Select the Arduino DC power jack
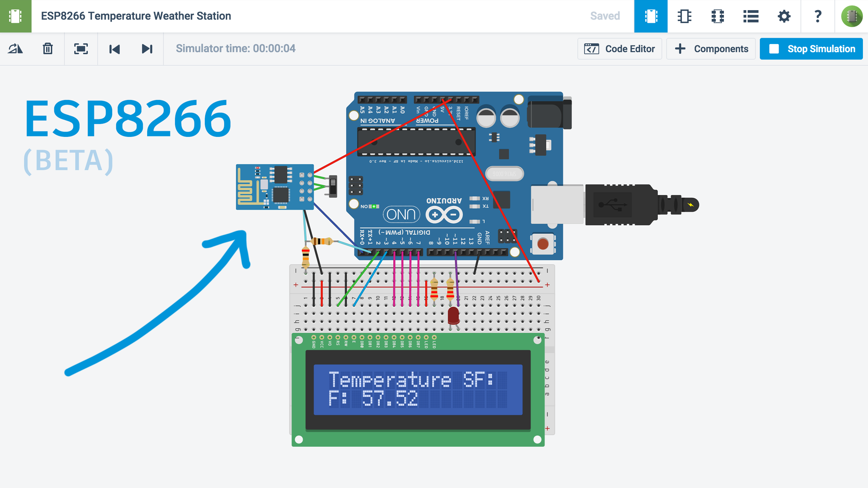This screenshot has width=868, height=488. coord(549,113)
